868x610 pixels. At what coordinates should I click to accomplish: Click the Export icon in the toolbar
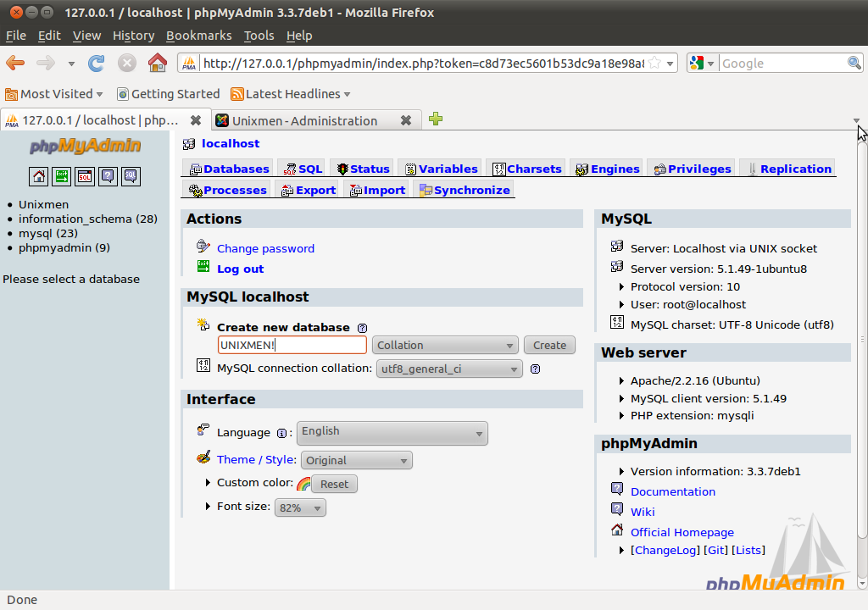307,190
